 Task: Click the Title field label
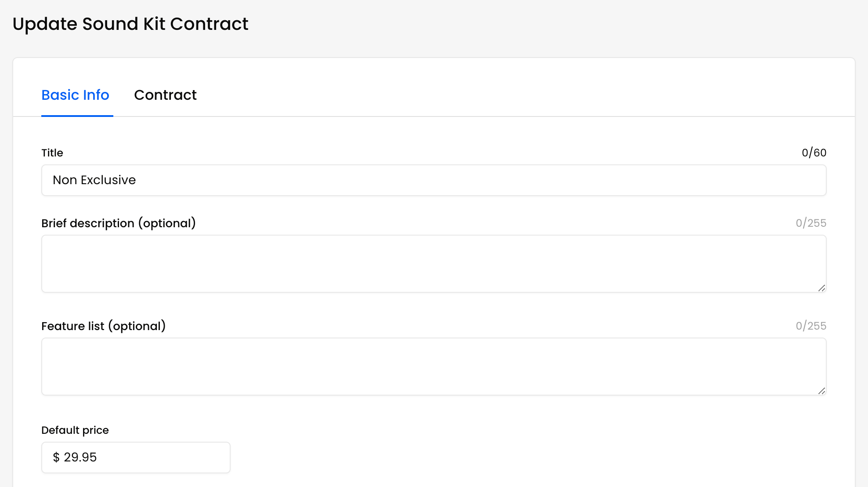coord(52,153)
